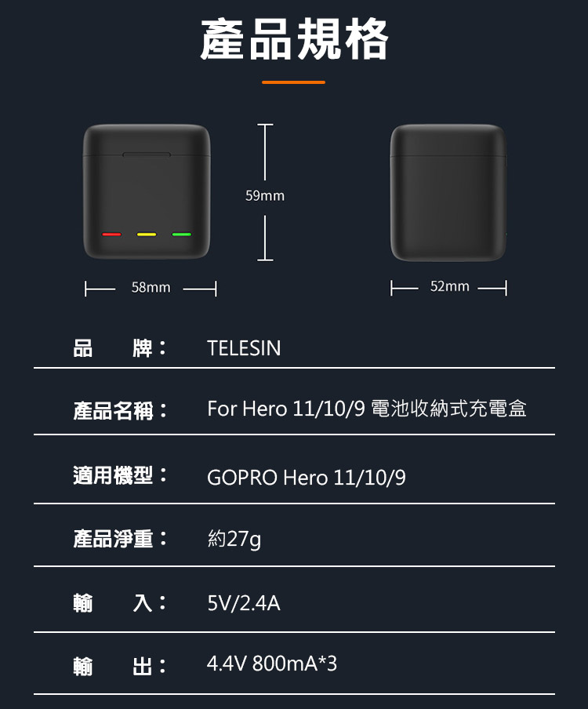
Task: Select the side-view charger box image
Action: (448, 192)
